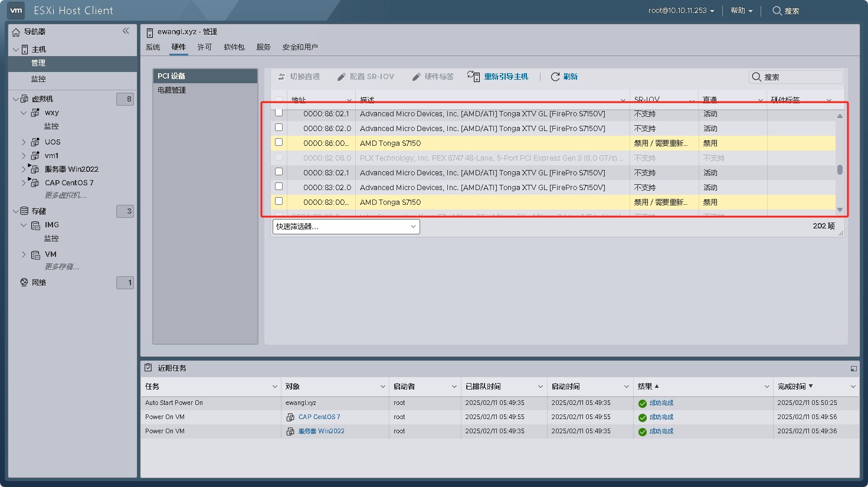Select the Hardware tab
868x487 pixels.
point(179,47)
